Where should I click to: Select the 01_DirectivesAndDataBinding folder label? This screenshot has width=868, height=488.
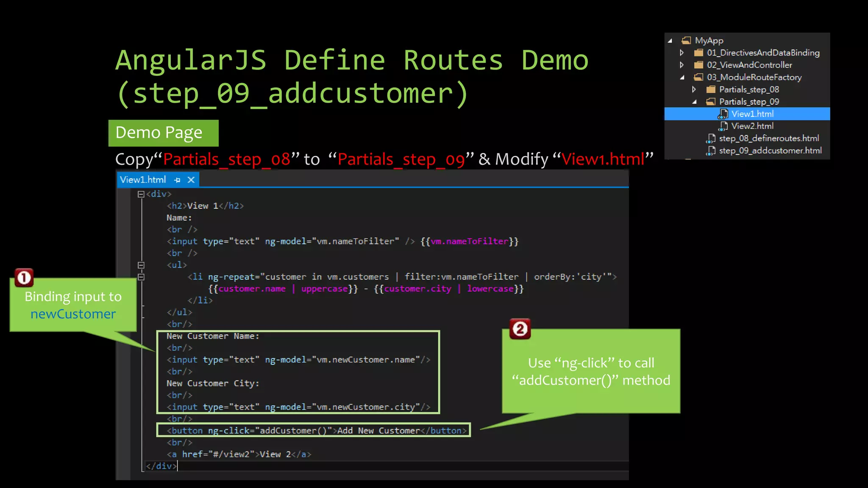[x=763, y=53]
